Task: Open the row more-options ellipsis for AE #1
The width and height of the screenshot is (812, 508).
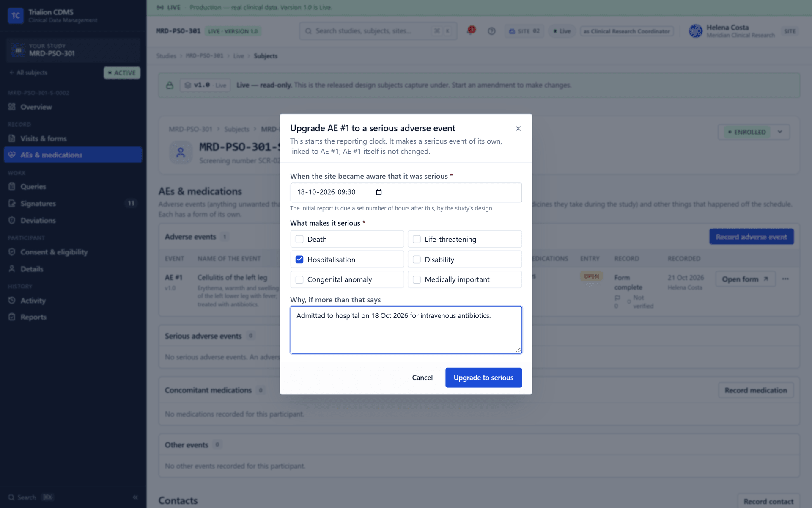Action: pyautogui.click(x=785, y=279)
